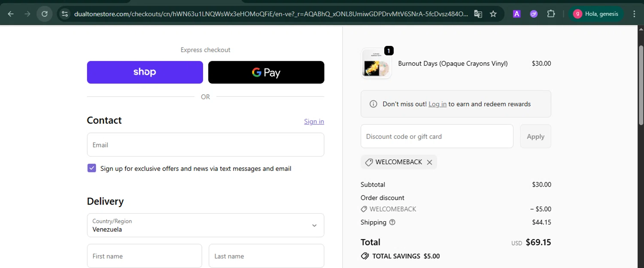
Task: Follow the Log in rewards link
Action: pyautogui.click(x=437, y=104)
